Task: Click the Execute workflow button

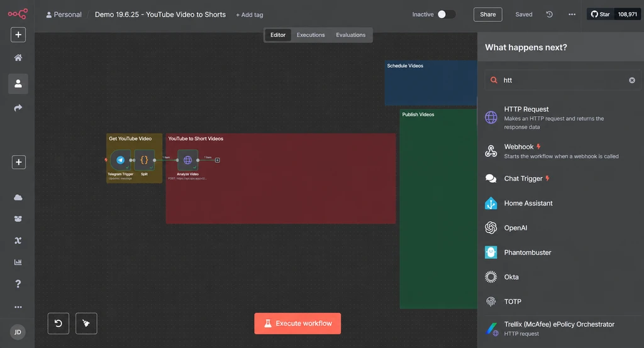Action: coord(297,324)
